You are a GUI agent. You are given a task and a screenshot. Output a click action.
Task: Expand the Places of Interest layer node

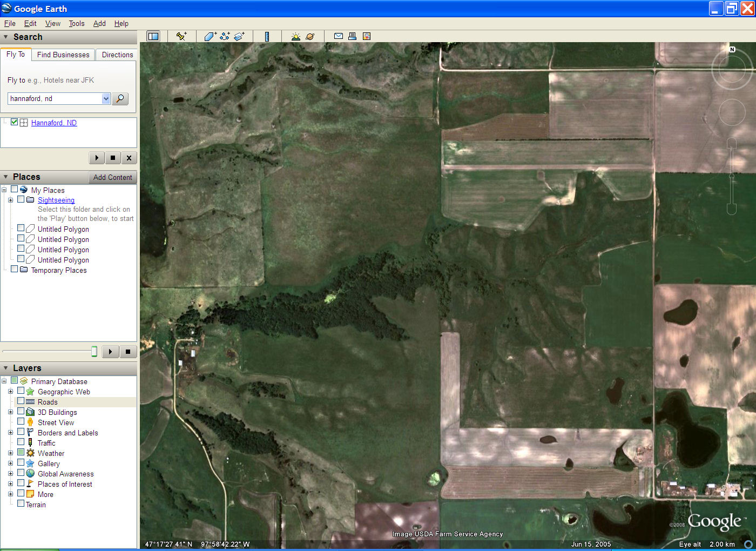(x=10, y=483)
